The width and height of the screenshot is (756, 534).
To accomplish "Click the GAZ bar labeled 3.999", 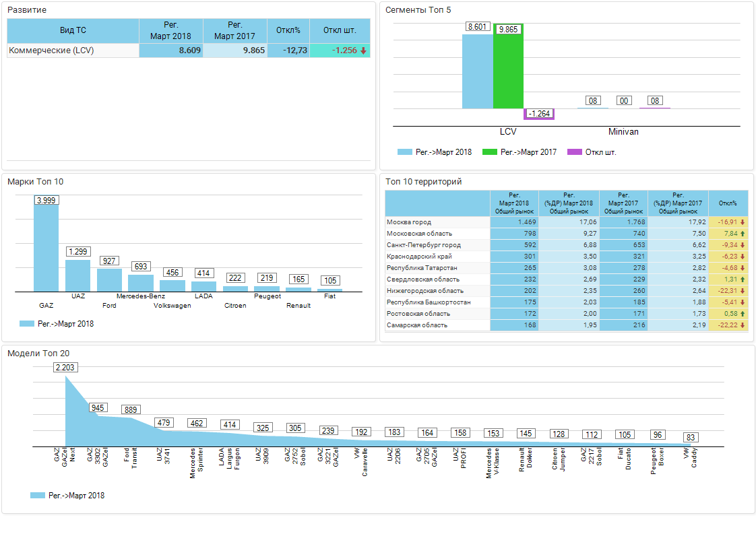I will 46,247.
